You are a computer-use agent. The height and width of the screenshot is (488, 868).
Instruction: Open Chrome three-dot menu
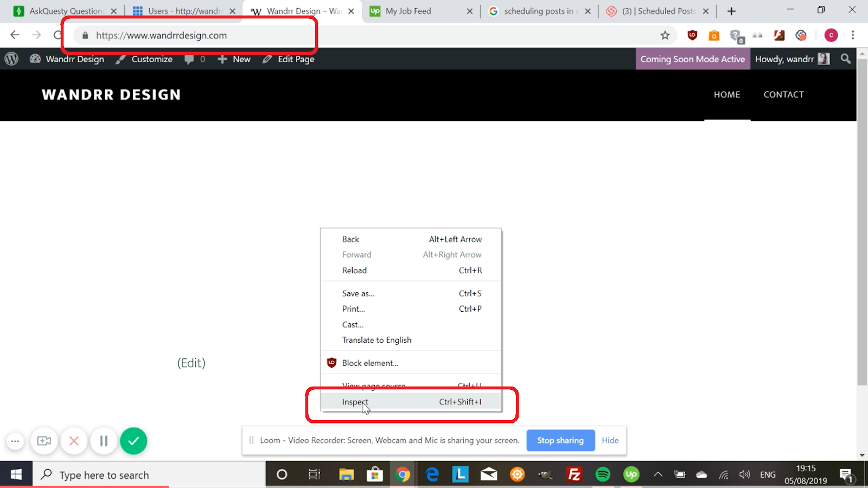pyautogui.click(x=853, y=35)
